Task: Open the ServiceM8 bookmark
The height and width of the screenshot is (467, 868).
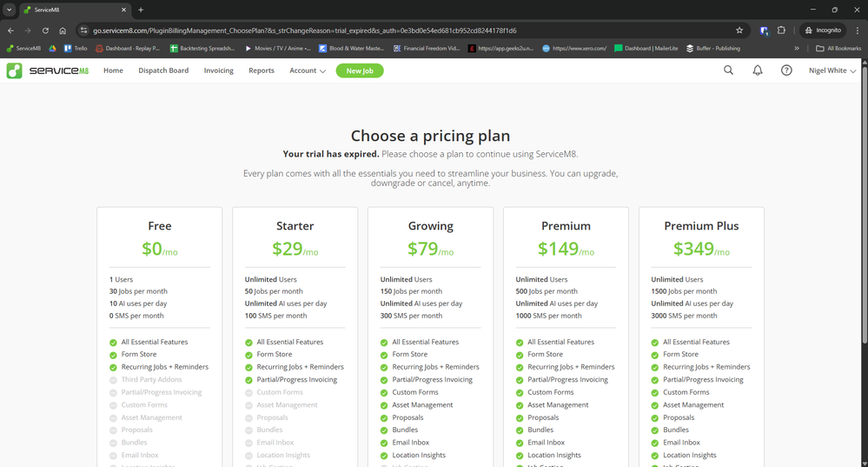Action: coord(23,48)
